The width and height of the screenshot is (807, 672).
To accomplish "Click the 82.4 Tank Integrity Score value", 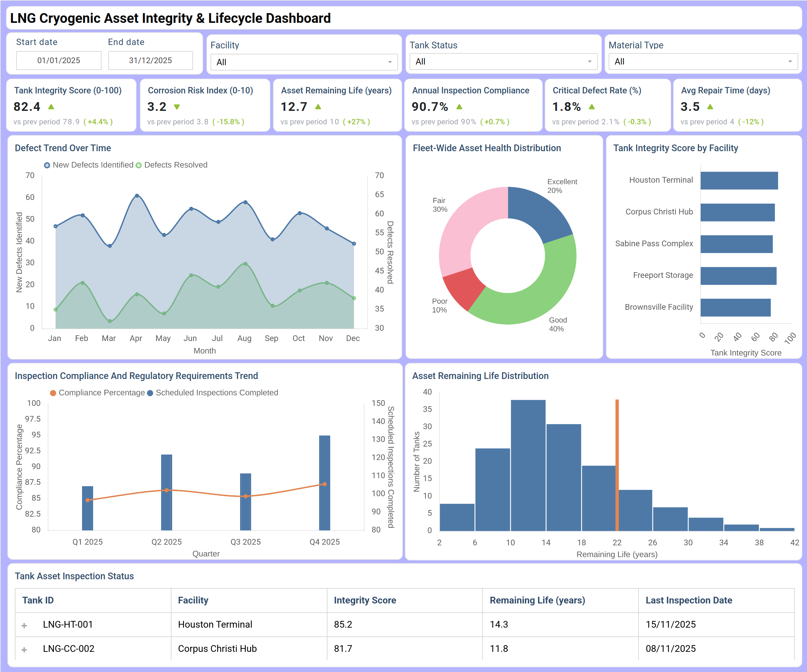I will tap(27, 107).
